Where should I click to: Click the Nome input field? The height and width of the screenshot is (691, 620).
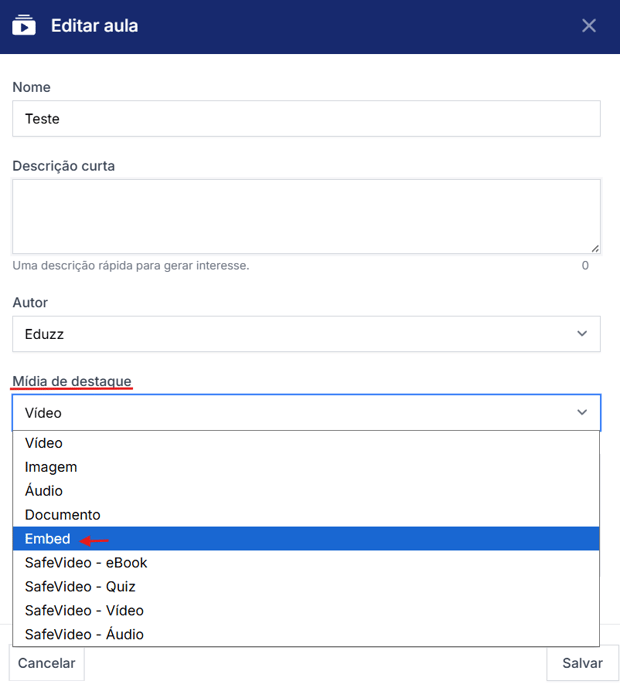click(306, 118)
